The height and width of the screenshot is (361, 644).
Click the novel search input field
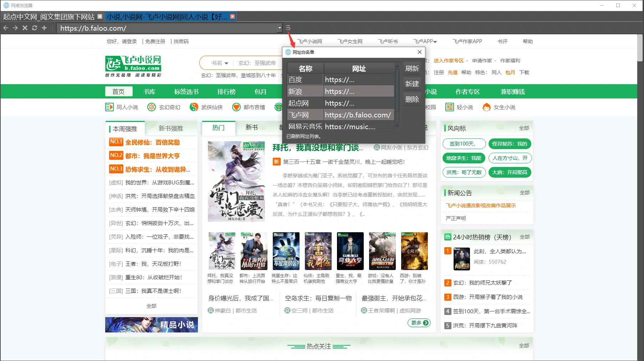tap(257, 63)
